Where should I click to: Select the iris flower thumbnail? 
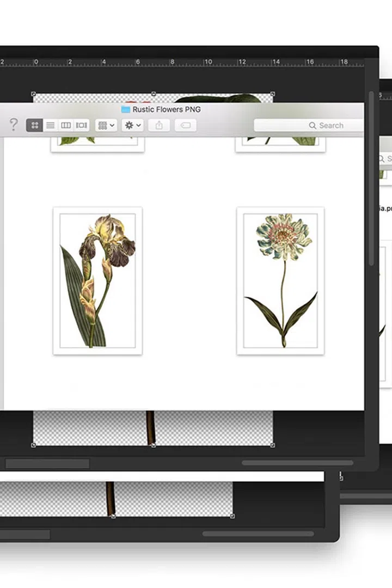[x=97, y=280]
